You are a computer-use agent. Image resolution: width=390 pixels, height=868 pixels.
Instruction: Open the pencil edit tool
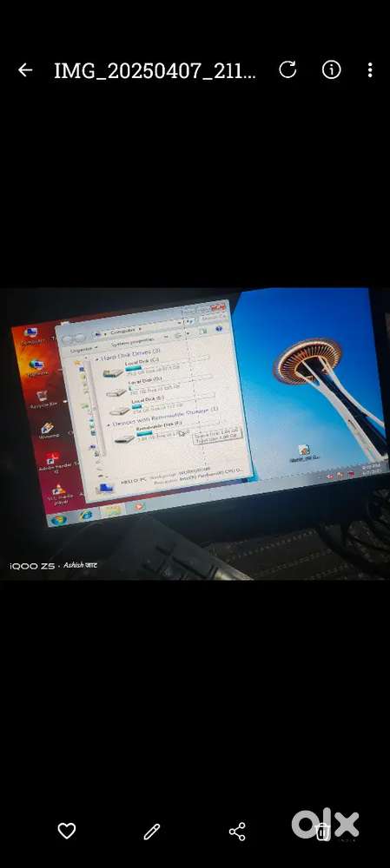pyautogui.click(x=152, y=832)
